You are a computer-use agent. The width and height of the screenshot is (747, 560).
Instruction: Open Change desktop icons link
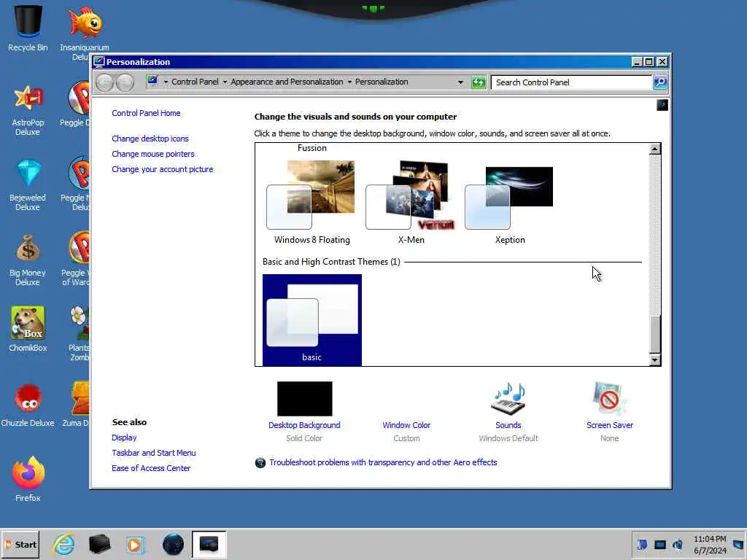150,139
